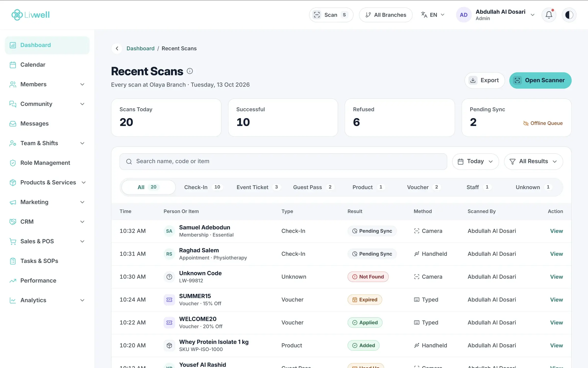Click the voucher icon for SUMMER15
Screen dimensions: 588x368
(169, 300)
